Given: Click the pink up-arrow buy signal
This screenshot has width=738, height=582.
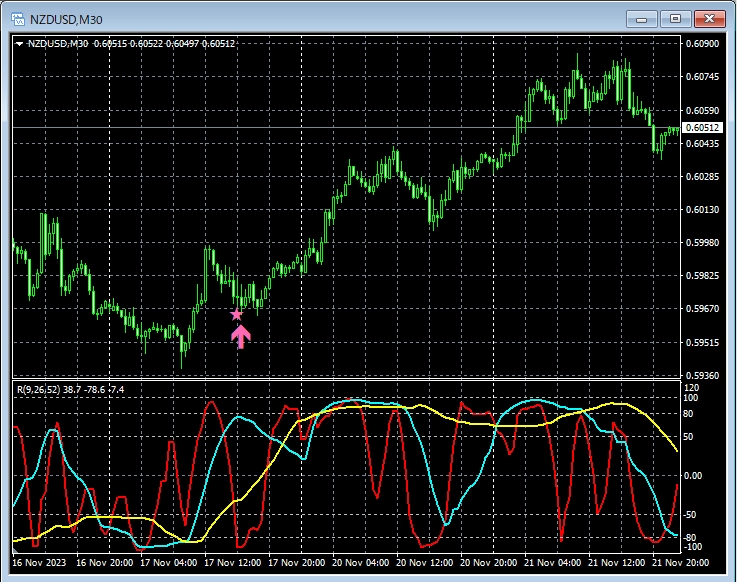Looking at the screenshot, I should pos(240,336).
